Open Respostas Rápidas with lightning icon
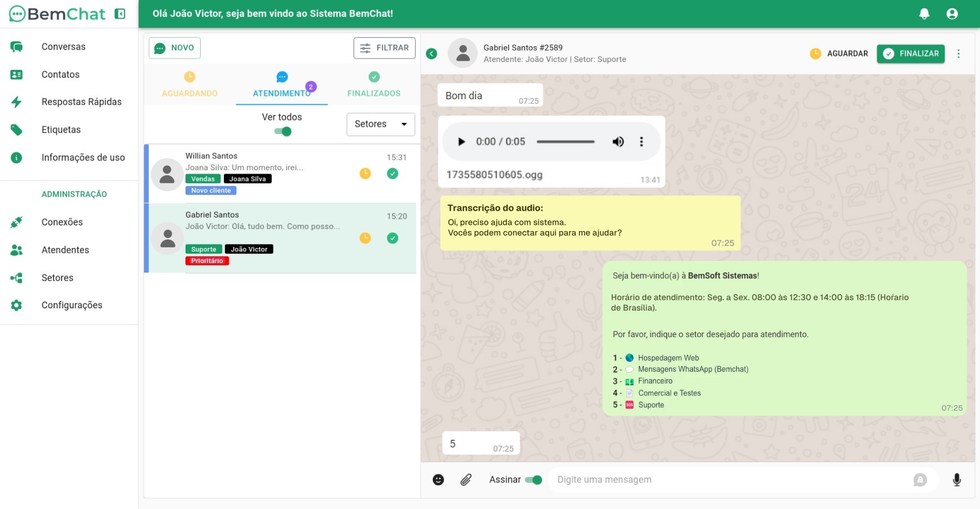 tap(81, 101)
